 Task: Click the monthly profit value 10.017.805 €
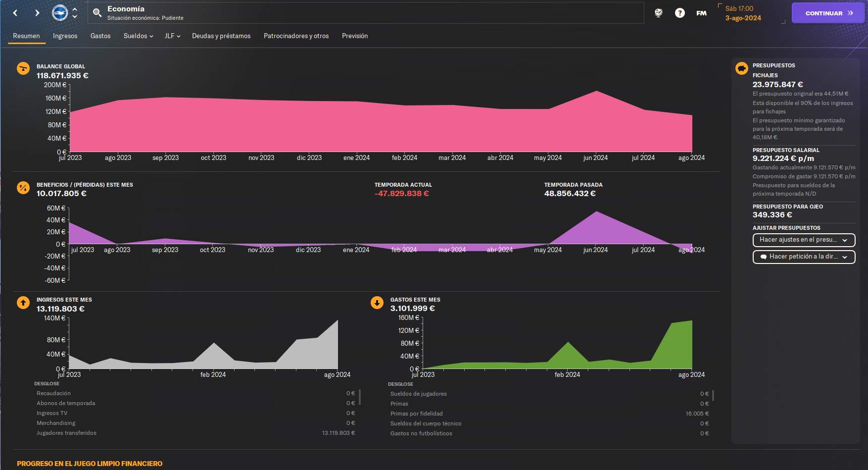61,194
